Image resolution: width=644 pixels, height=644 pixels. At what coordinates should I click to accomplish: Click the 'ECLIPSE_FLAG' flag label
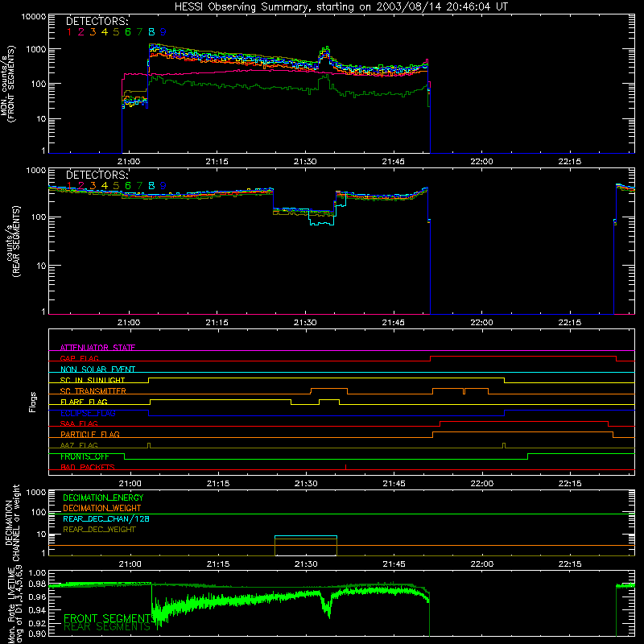pyautogui.click(x=88, y=413)
